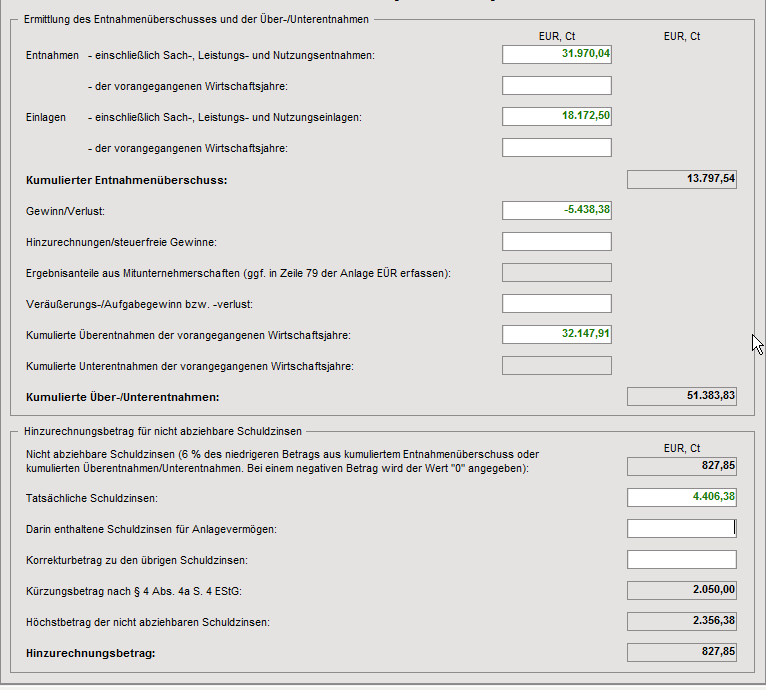Click Kumulierte Über-/Unterentnahmen result 51.383,83
Viewport: 766px width, 690px height.
point(681,397)
